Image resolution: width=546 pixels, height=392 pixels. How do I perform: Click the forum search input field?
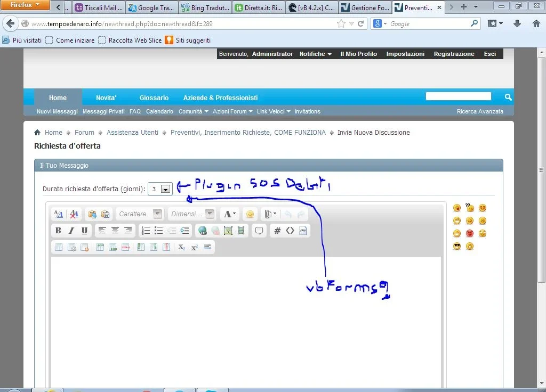coord(458,96)
